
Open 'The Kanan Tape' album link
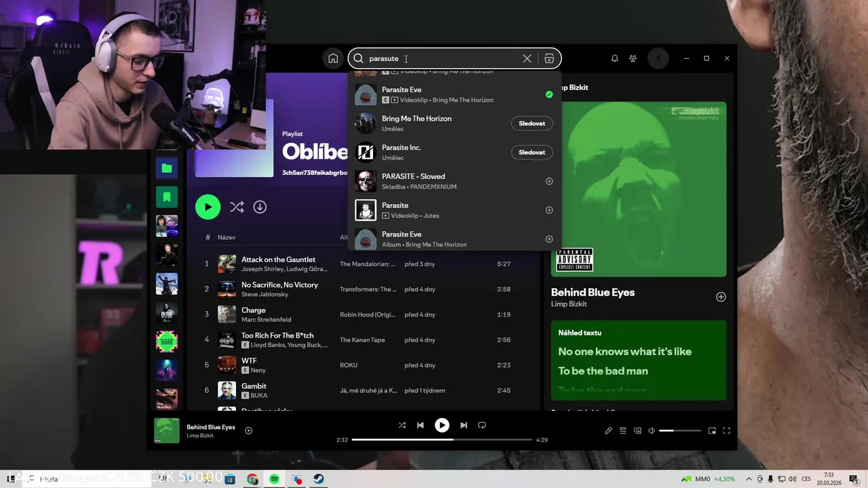point(362,340)
